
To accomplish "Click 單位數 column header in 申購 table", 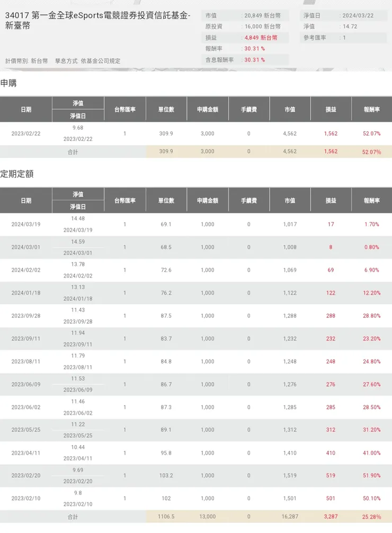I will 166,110.
